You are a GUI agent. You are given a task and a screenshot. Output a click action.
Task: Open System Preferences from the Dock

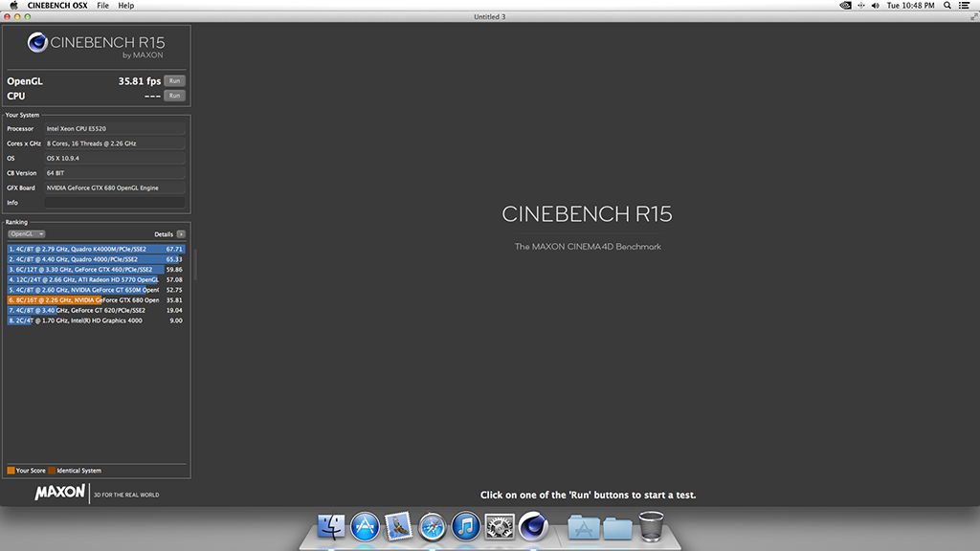pos(500,526)
